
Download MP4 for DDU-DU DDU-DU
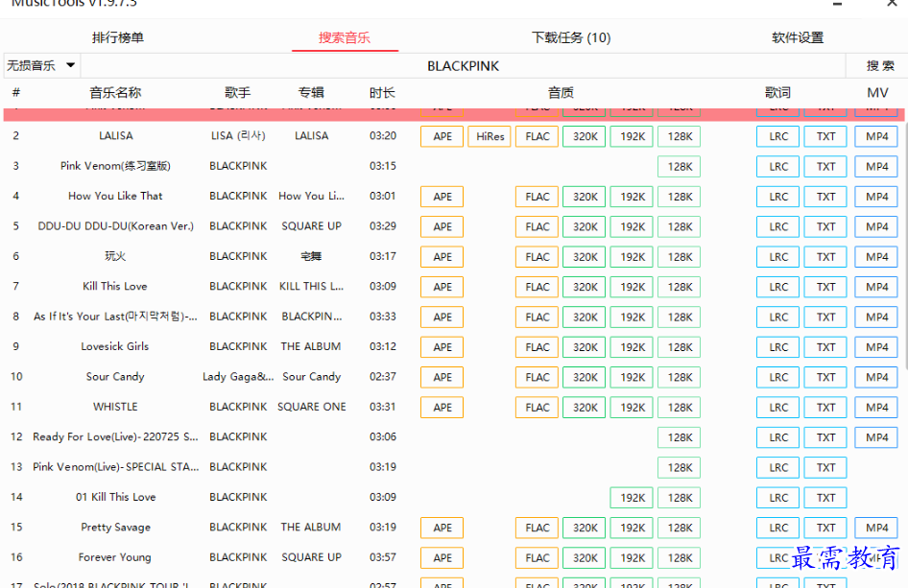[x=876, y=227]
